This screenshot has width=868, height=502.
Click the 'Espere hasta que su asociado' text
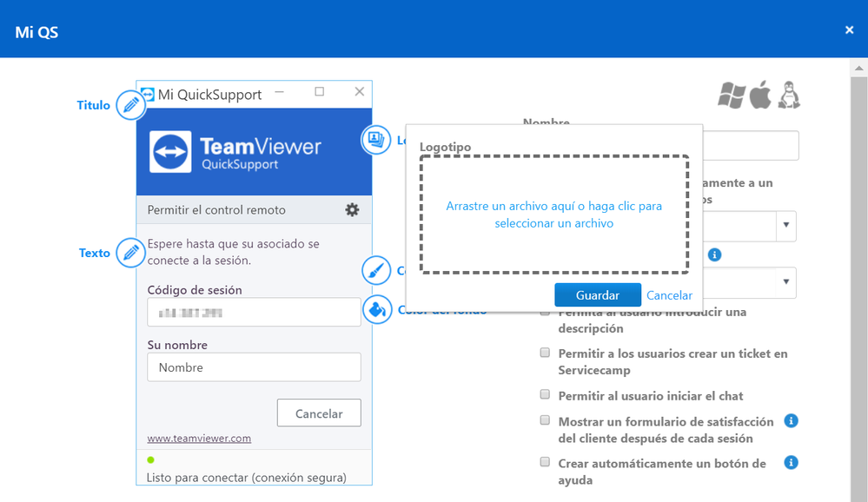233,252
